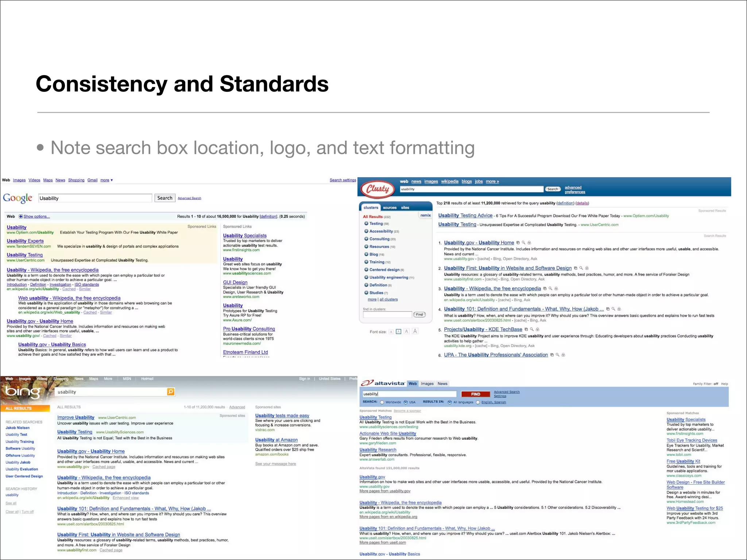This screenshot has width=747, height=560.
Task: Expand the Resources cluster
Action: [366, 247]
